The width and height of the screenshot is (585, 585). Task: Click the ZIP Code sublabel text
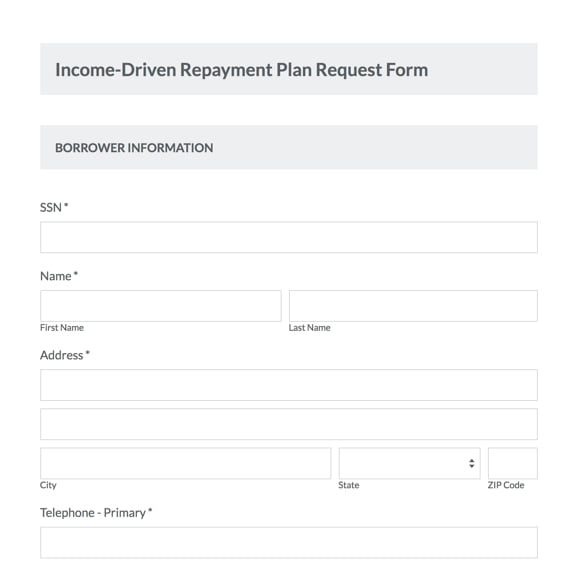[506, 485]
